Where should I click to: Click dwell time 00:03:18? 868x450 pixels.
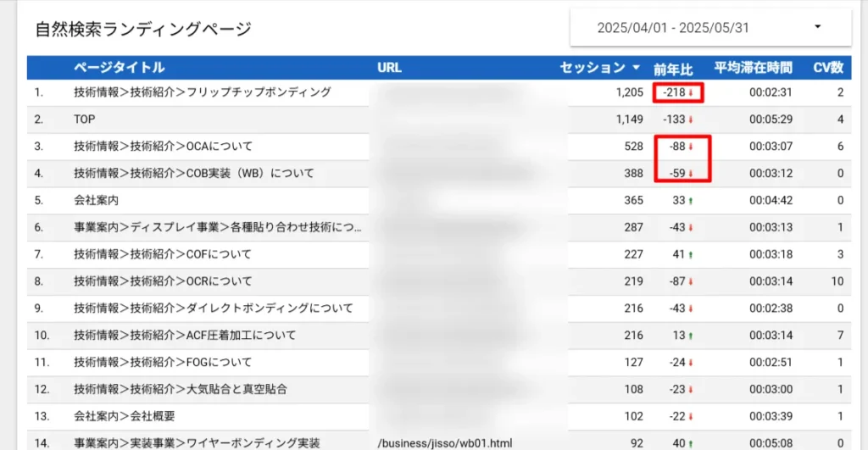771,254
